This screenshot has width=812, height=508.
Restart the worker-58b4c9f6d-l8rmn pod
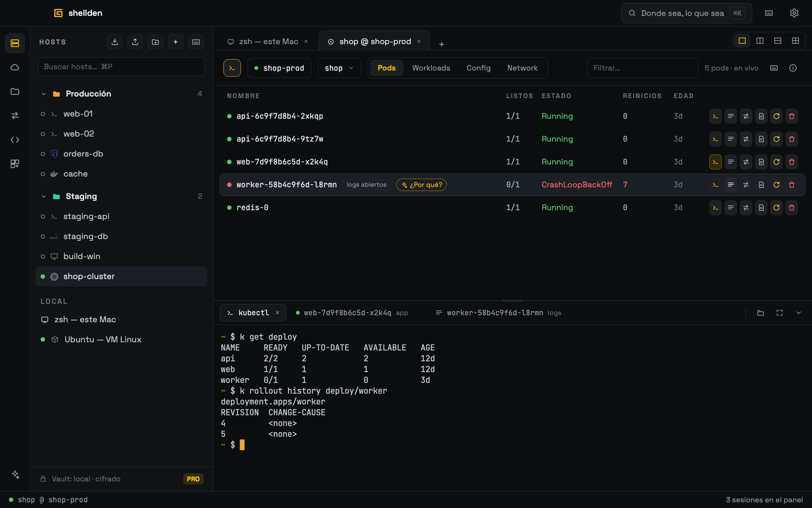pyautogui.click(x=776, y=185)
